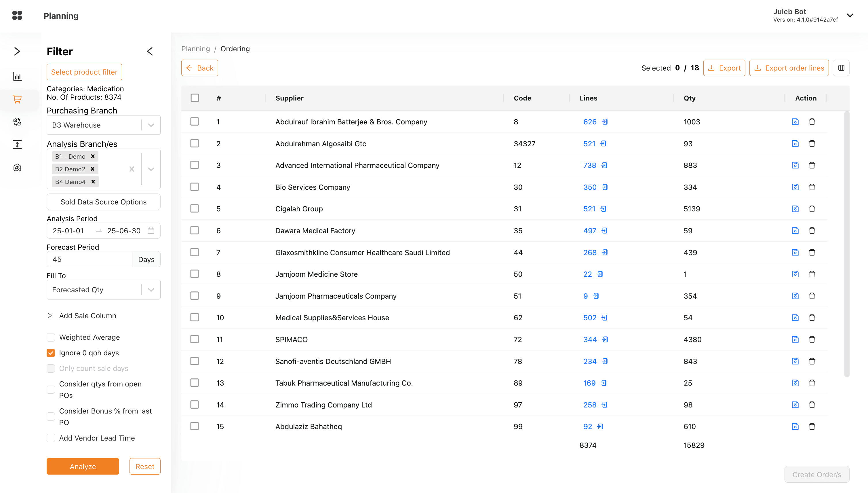Collapse the Filter panel
The height and width of the screenshot is (493, 868).
pos(150,51)
